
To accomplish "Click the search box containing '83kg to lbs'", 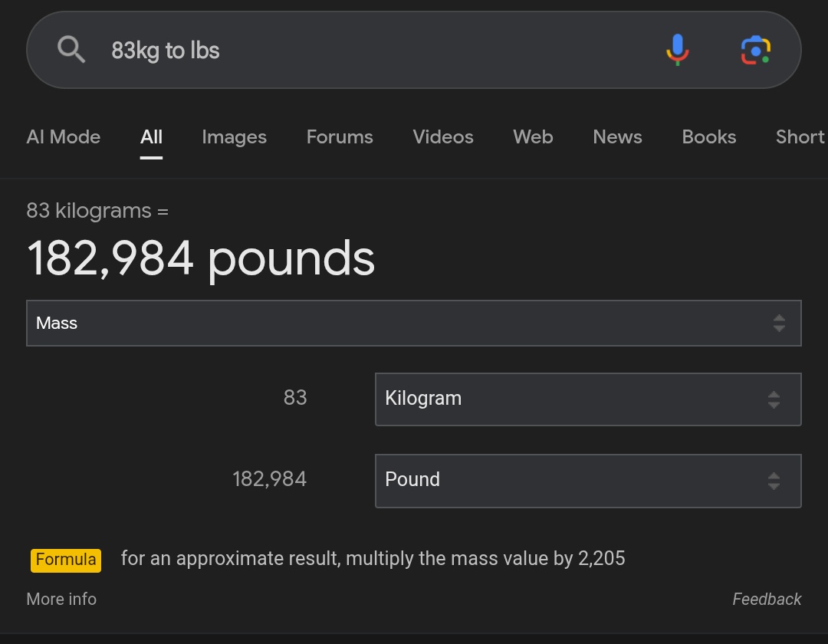I will (x=413, y=50).
